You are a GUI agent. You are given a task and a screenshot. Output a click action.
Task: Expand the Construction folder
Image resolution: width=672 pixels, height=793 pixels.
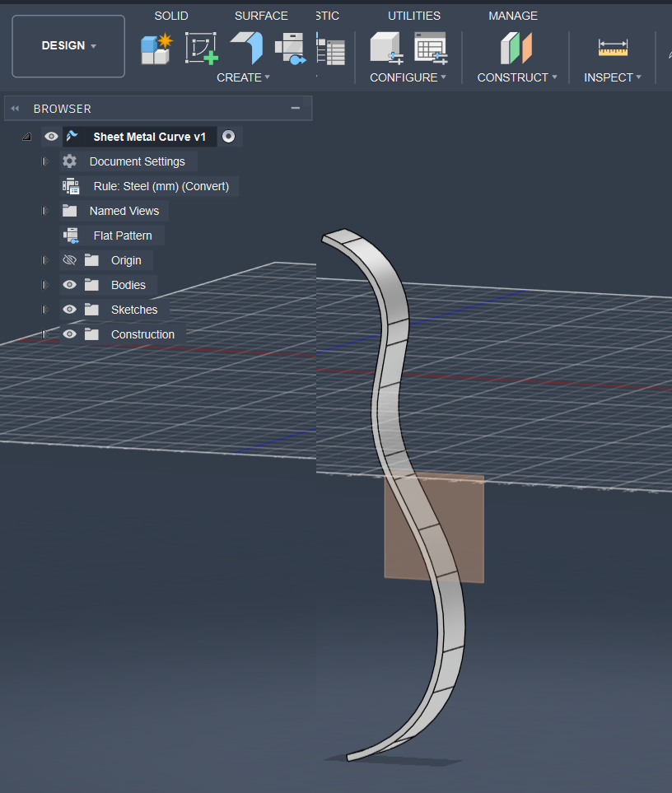44,334
